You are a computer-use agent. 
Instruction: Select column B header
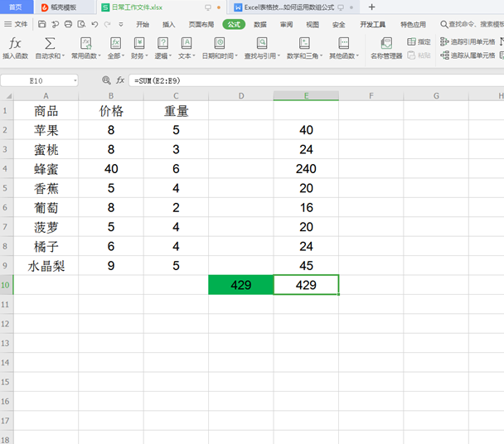pos(111,96)
